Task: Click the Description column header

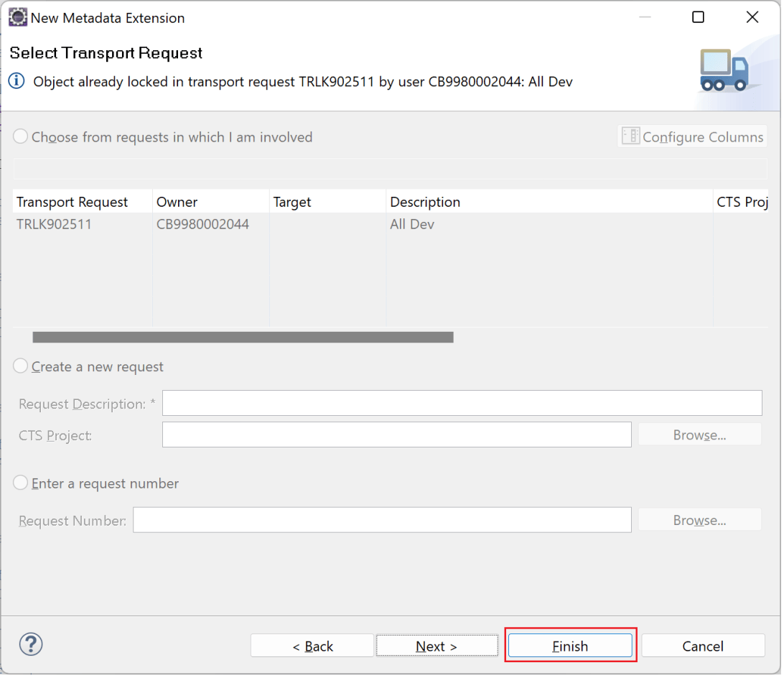Action: click(551, 202)
